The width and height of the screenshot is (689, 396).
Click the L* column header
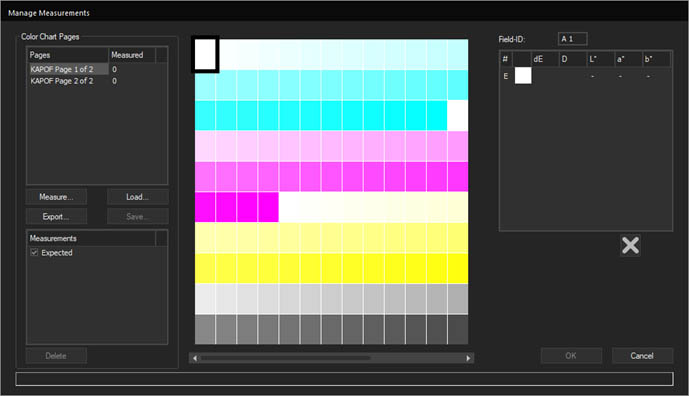[x=601, y=59]
